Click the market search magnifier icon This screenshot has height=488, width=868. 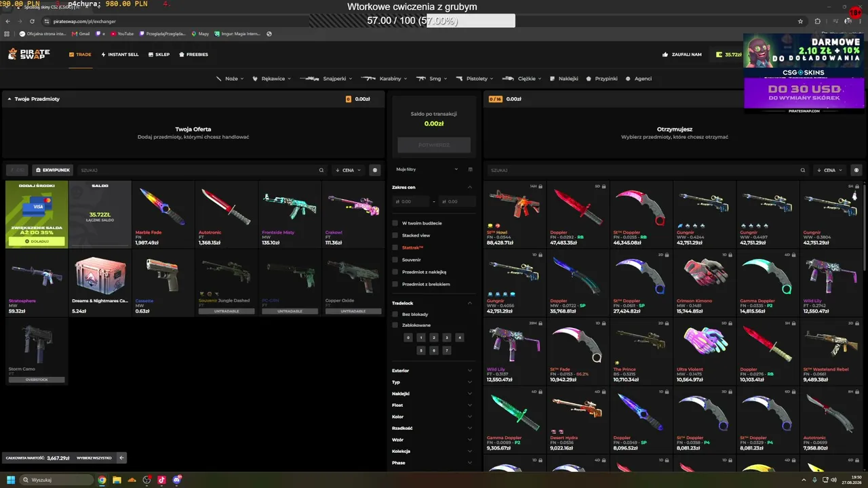click(x=803, y=170)
